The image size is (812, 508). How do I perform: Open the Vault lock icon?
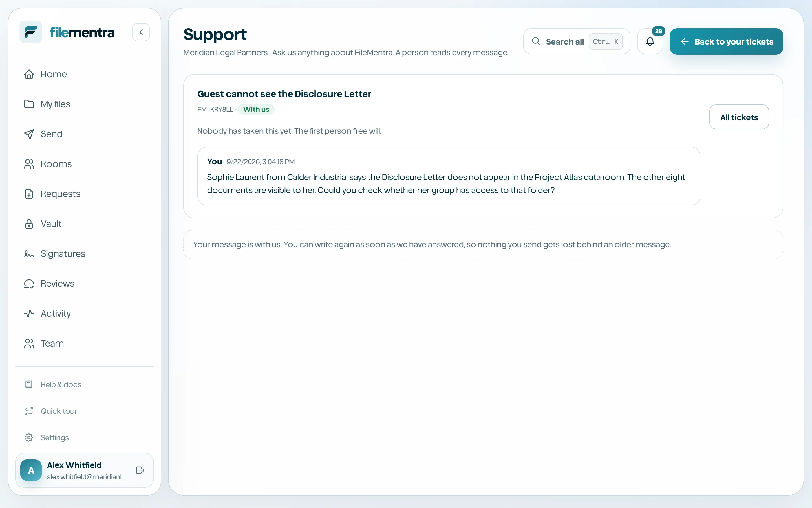click(29, 224)
